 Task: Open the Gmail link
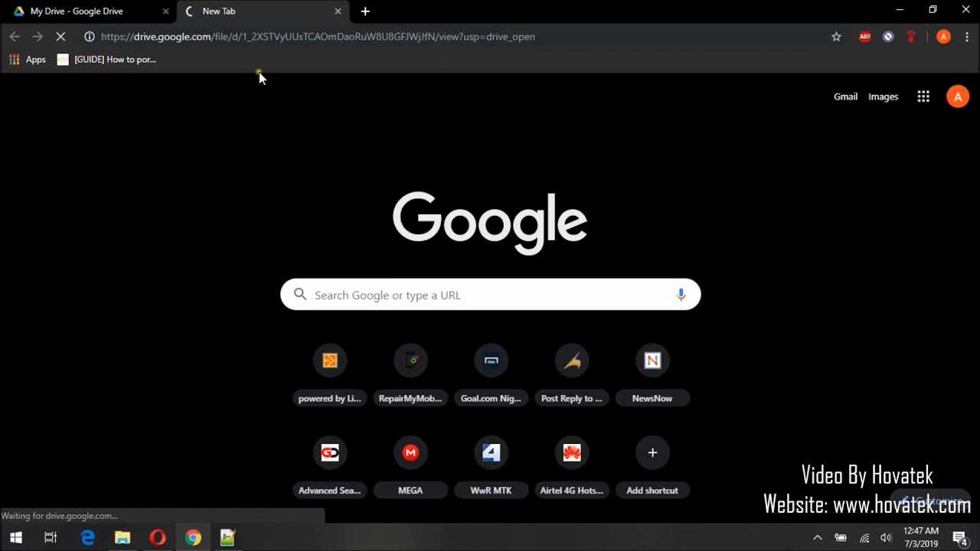(x=845, y=96)
